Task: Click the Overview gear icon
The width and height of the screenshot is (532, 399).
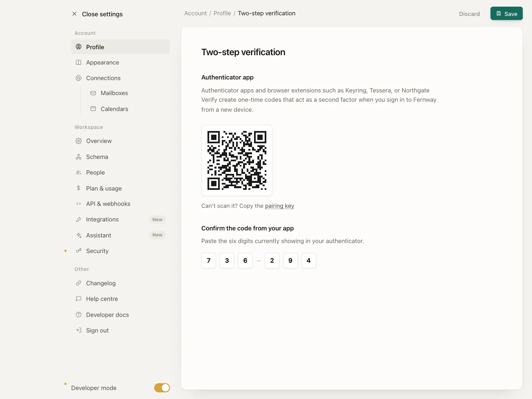Action: [x=78, y=141]
